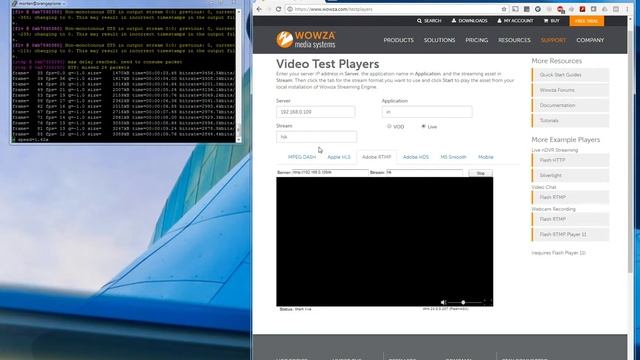Go back using the browser back arrow
This screenshot has width=640, height=360.
coord(260,9)
